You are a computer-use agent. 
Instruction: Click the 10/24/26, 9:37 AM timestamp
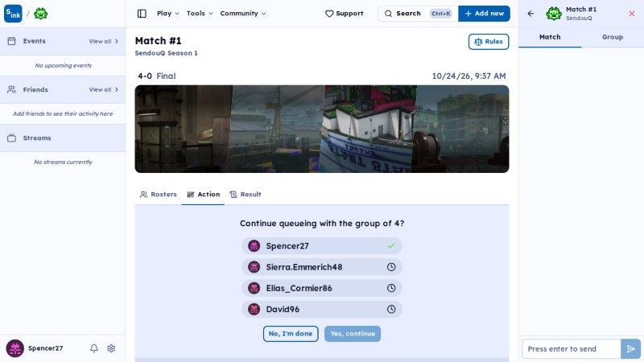point(469,76)
